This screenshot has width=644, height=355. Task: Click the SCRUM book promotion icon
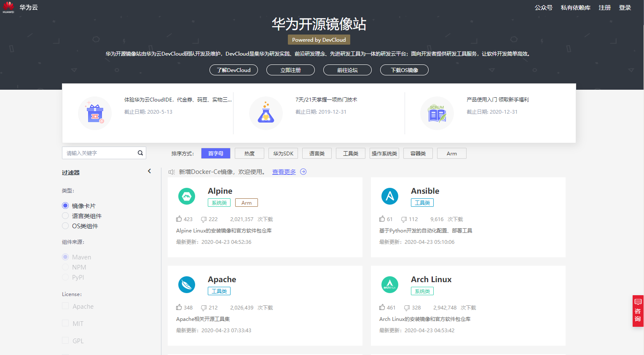tap(437, 113)
